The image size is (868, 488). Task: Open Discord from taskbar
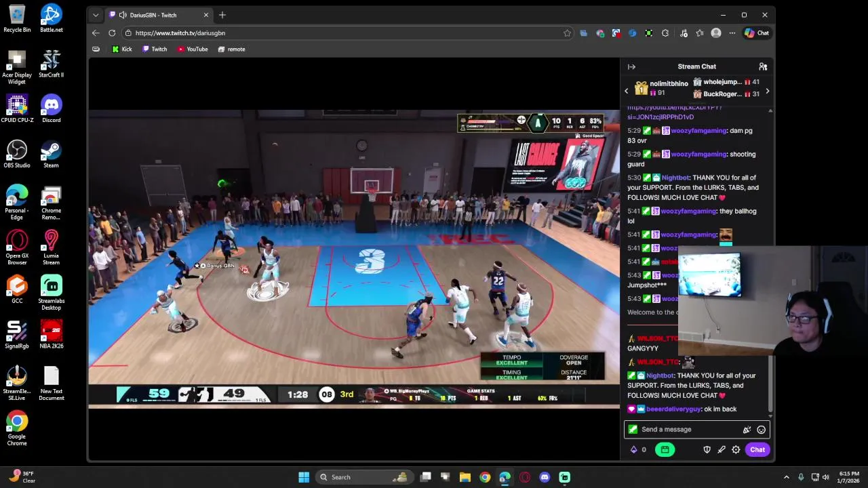pos(545,477)
